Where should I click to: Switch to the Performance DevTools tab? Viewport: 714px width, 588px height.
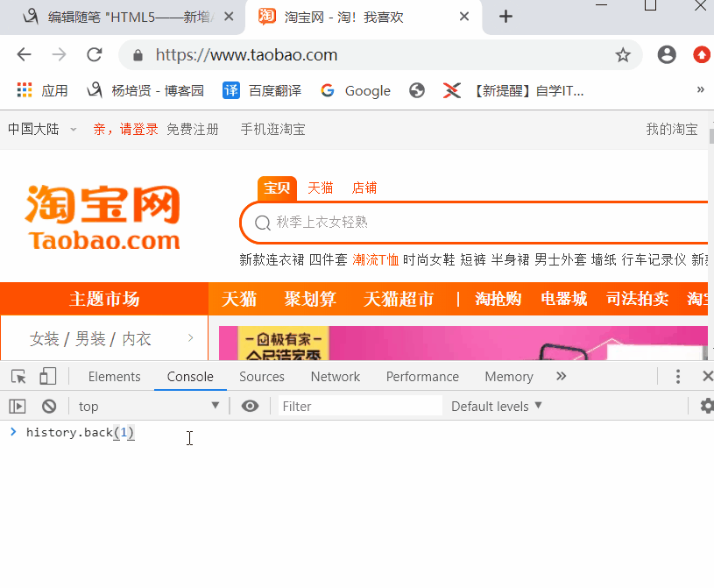[422, 377]
